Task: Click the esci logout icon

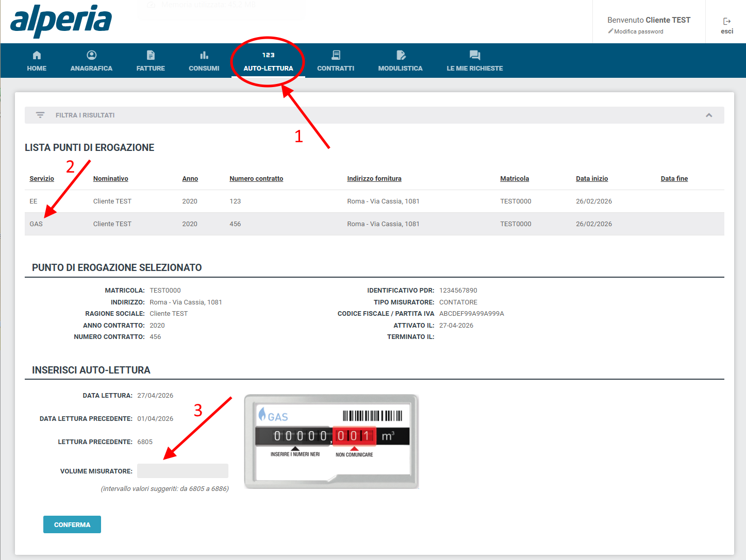Action: click(727, 21)
